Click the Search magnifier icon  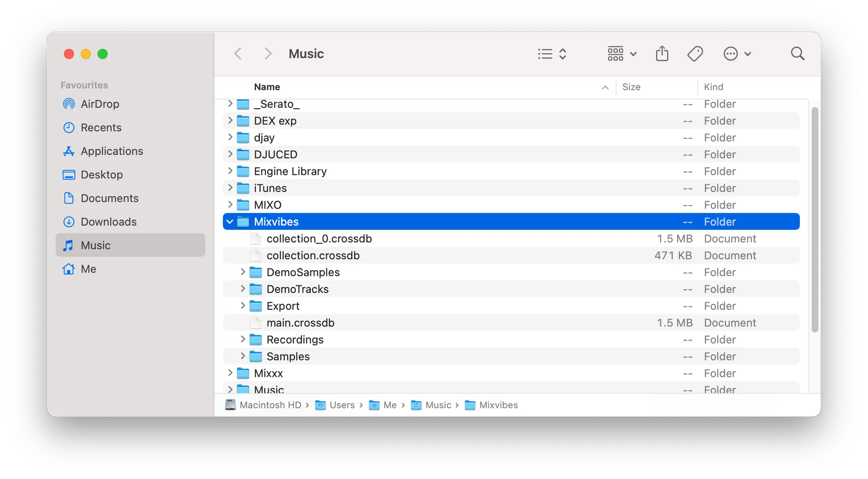[797, 54]
